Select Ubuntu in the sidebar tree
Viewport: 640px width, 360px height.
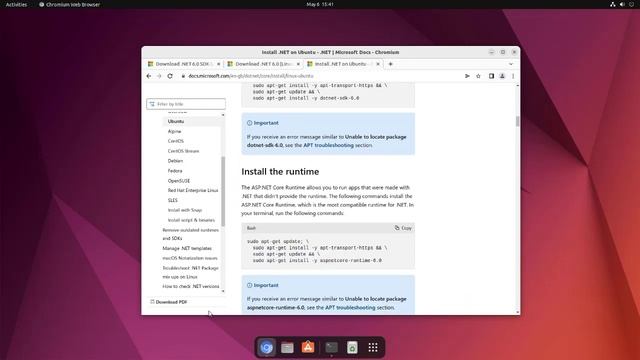pos(176,121)
